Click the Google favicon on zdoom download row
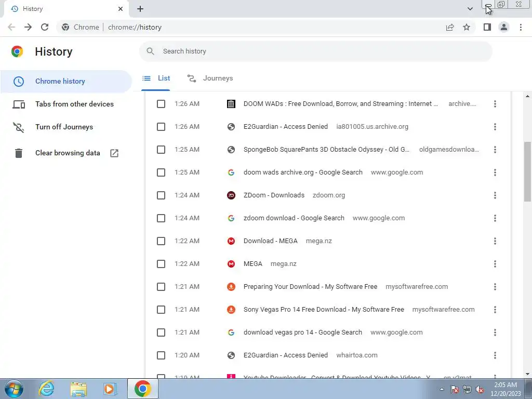The height and width of the screenshot is (399, 532). (x=231, y=218)
